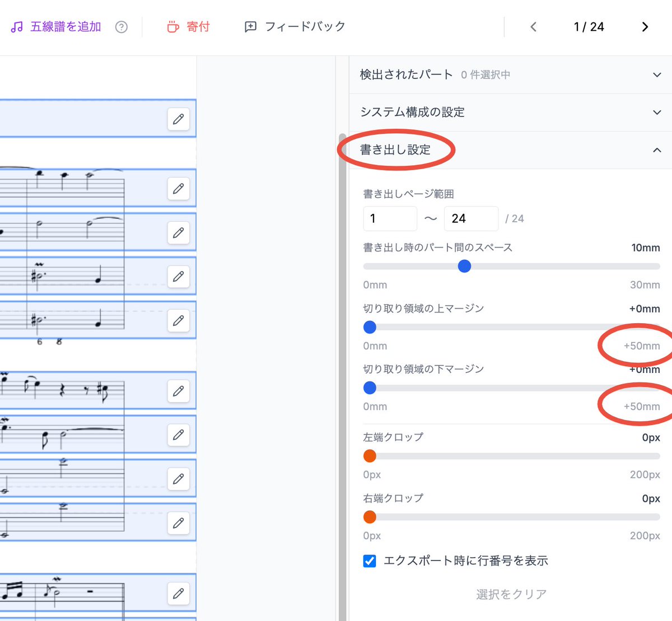Screen dimensions: 672x621
Task: Edit the first system's second staff pencil
Action: click(x=178, y=232)
